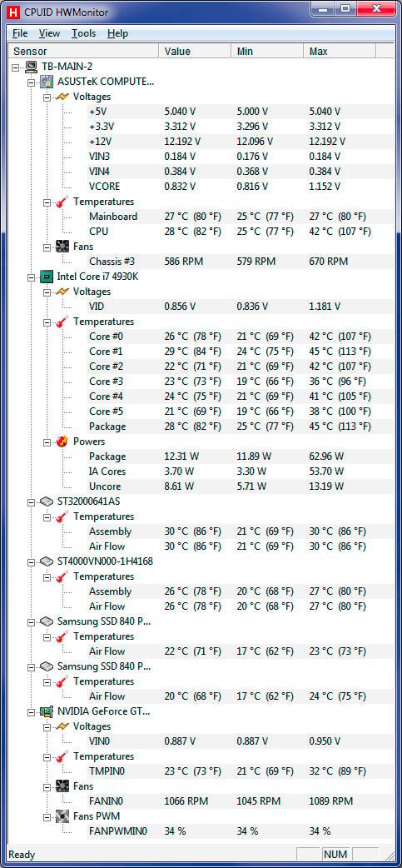Click the NUM indicator in status bar
402x868 pixels.
(335, 855)
